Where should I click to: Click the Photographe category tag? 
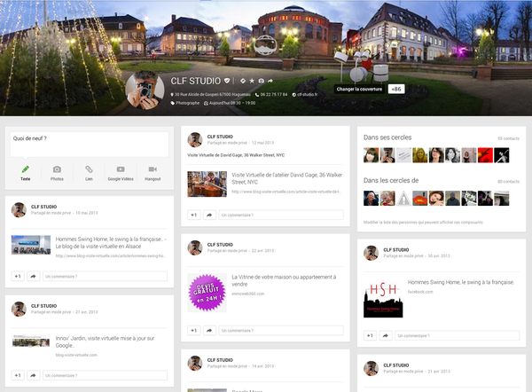(x=187, y=103)
